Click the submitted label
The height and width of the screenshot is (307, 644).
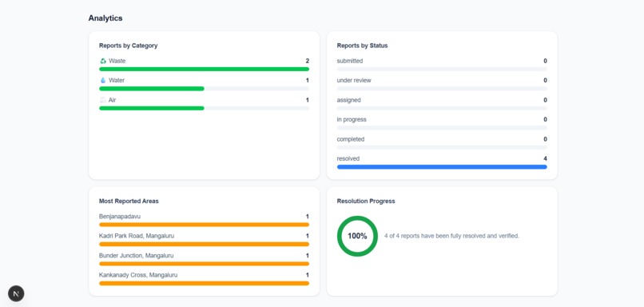(x=350, y=61)
